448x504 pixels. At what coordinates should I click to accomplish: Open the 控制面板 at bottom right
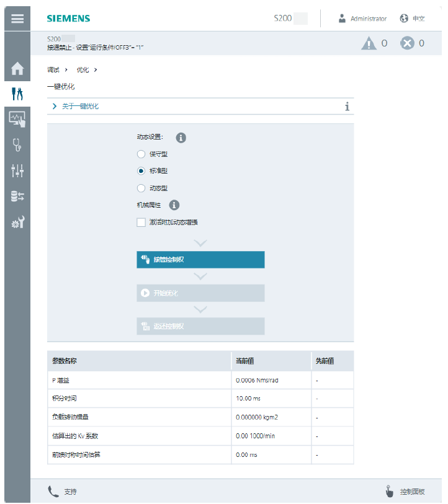click(x=405, y=492)
